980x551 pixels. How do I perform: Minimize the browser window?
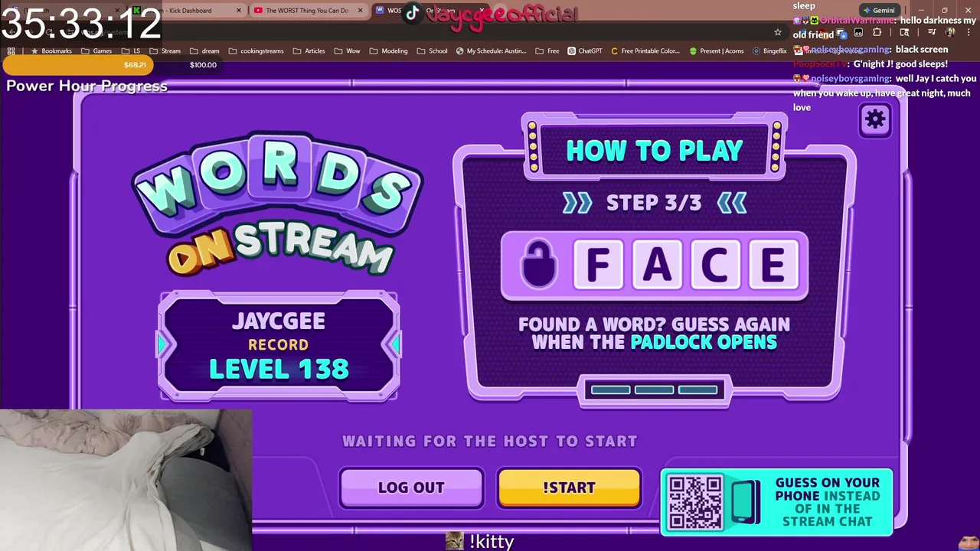tap(922, 11)
